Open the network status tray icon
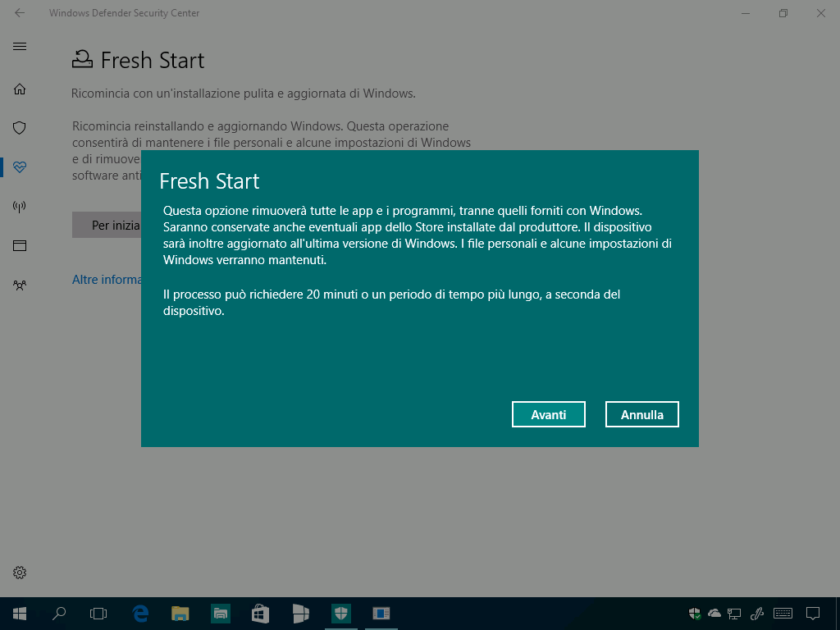Viewport: 840px width, 630px height. [x=734, y=614]
